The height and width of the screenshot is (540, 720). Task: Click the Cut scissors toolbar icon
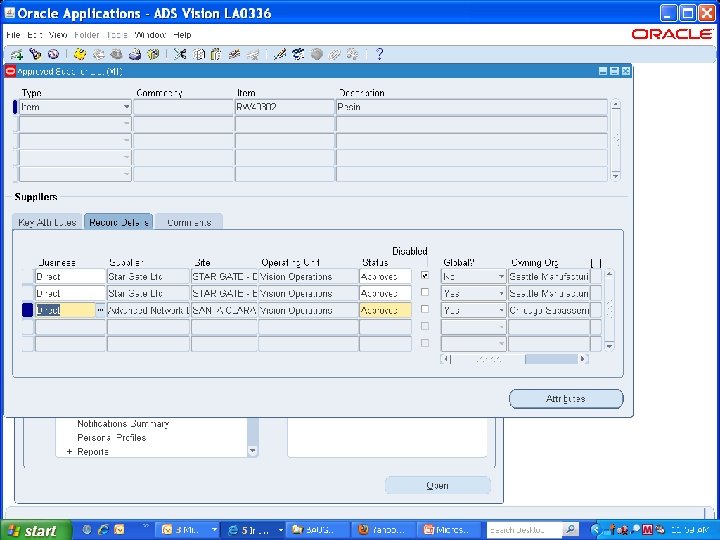tap(180, 55)
